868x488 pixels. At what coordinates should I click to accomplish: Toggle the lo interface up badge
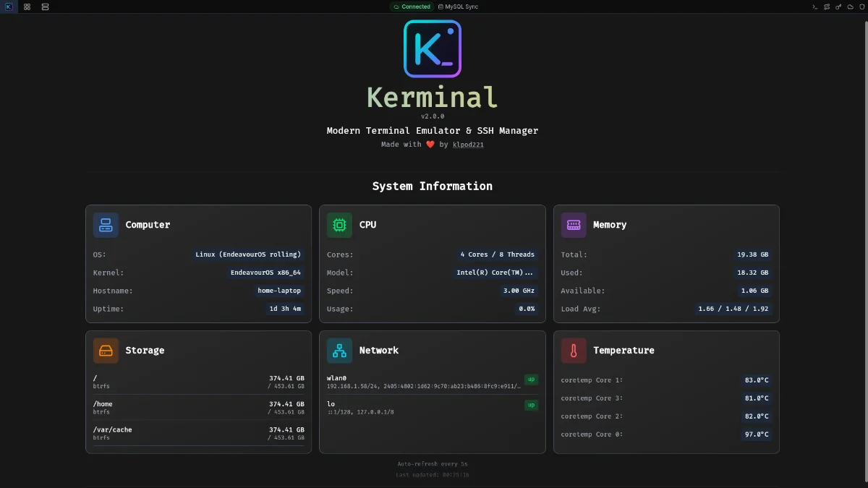coord(531,405)
